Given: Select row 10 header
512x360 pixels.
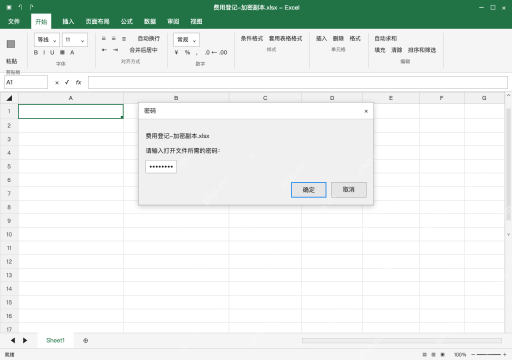Looking at the screenshot, I should point(9,234).
